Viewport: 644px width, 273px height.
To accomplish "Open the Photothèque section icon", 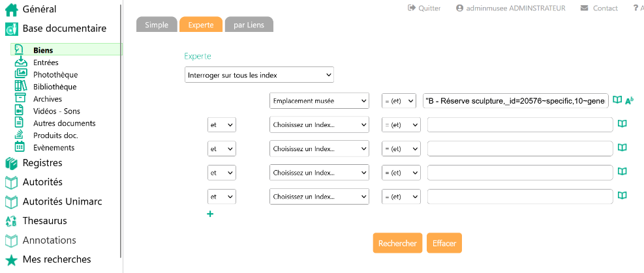I will coord(20,74).
